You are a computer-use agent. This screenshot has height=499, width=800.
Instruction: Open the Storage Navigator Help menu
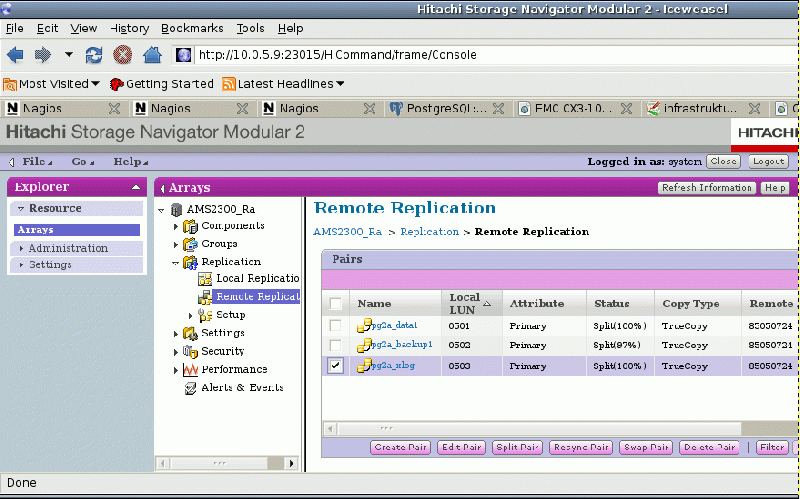click(131, 162)
